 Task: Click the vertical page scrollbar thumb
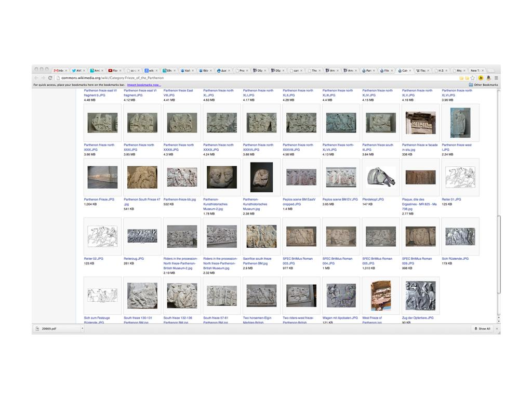coord(498,254)
